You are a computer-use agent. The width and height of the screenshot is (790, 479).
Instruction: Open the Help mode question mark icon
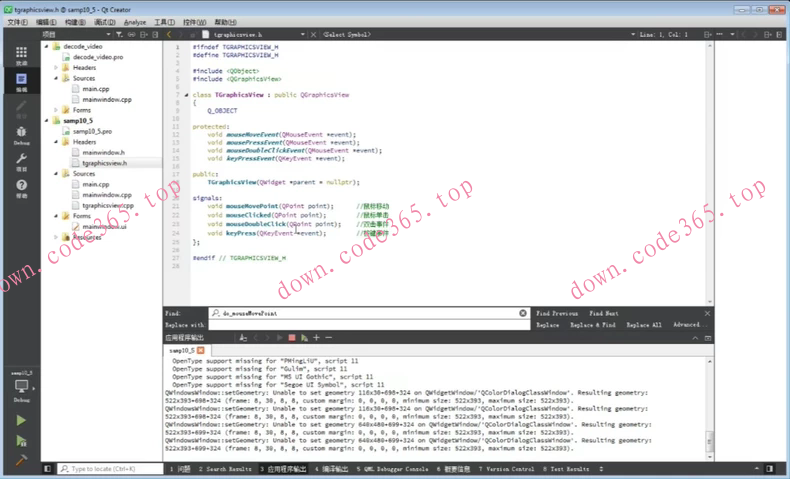[x=21, y=188]
